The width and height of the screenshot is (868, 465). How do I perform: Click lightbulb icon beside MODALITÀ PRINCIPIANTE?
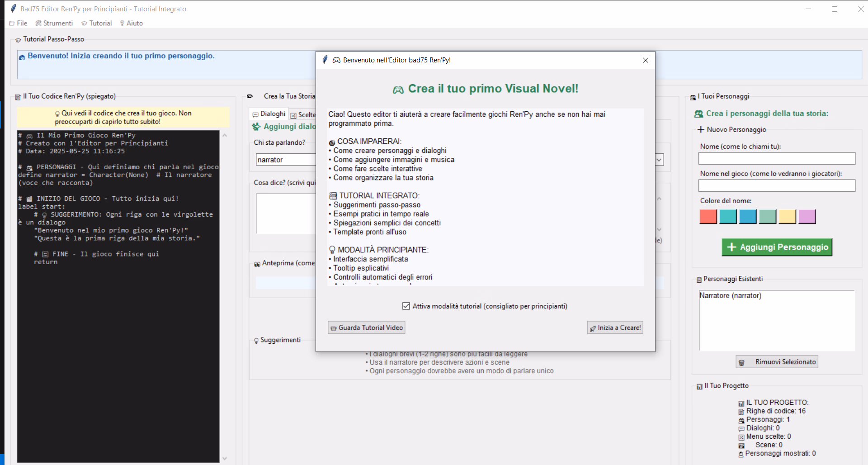click(x=332, y=250)
